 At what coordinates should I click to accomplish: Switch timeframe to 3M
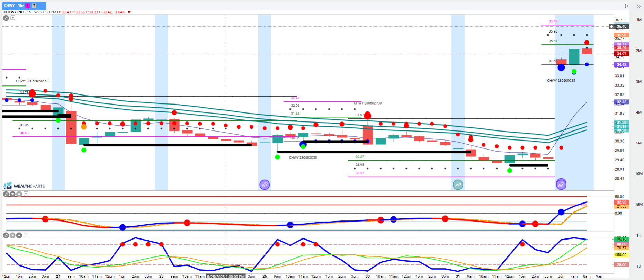pyautogui.click(x=639, y=81)
